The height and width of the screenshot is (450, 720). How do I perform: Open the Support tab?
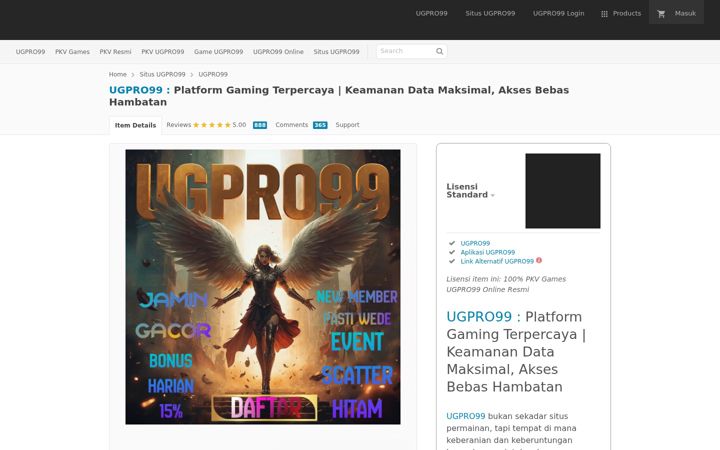click(347, 125)
